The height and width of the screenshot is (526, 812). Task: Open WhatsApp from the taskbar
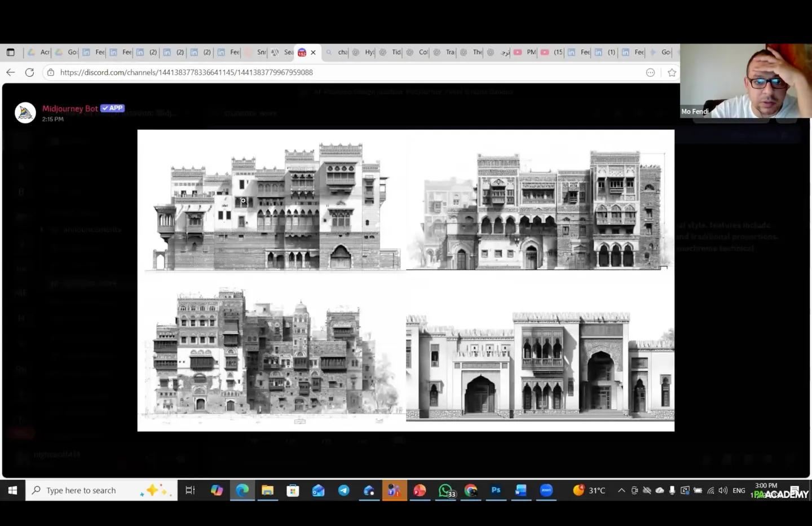click(x=445, y=490)
